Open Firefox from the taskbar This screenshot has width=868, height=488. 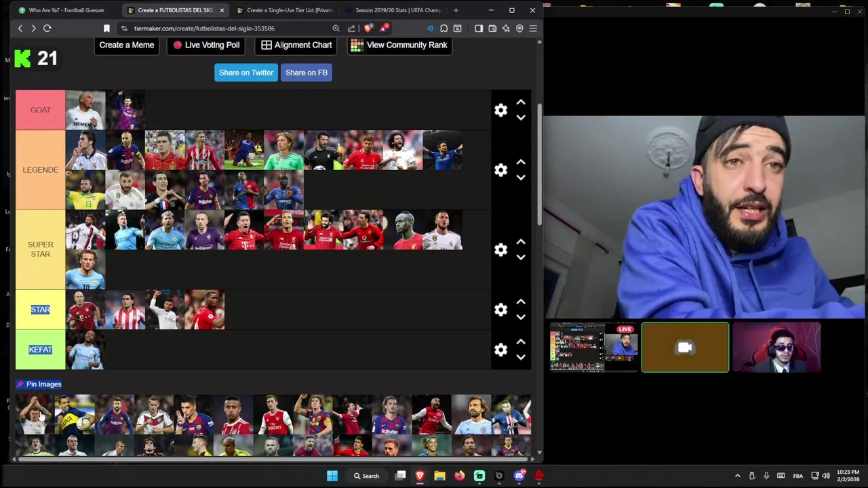coord(460,476)
